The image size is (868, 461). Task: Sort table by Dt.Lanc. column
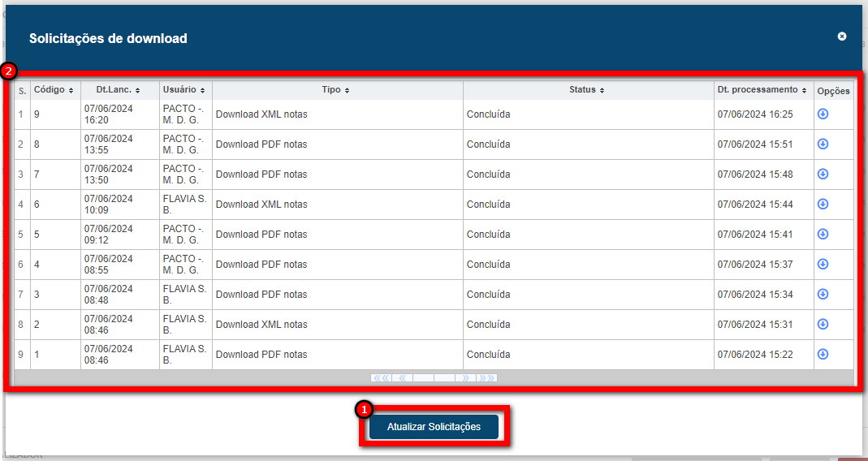pyautogui.click(x=119, y=90)
